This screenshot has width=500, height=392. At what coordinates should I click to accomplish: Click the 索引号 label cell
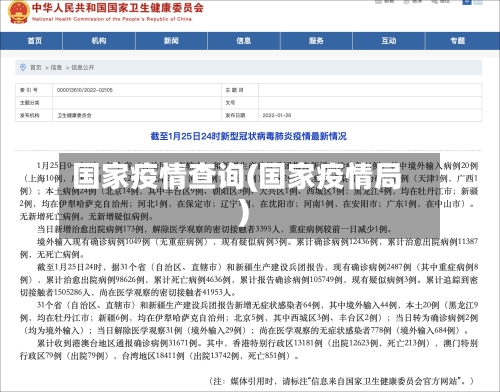[34, 90]
